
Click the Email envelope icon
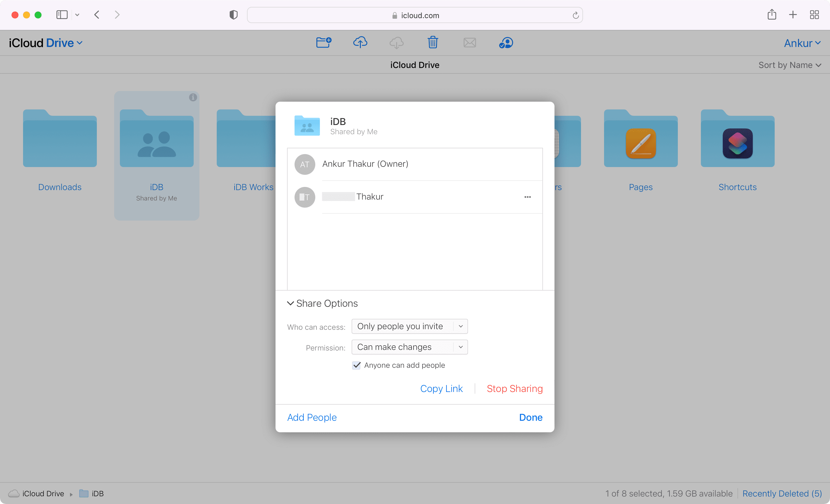469,43
